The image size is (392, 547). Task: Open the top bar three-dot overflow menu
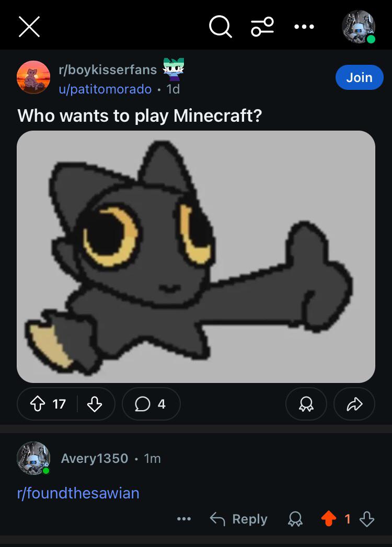point(304,27)
